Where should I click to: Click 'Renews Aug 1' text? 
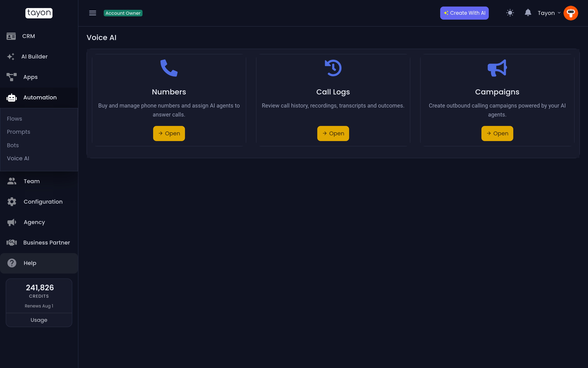(39, 306)
